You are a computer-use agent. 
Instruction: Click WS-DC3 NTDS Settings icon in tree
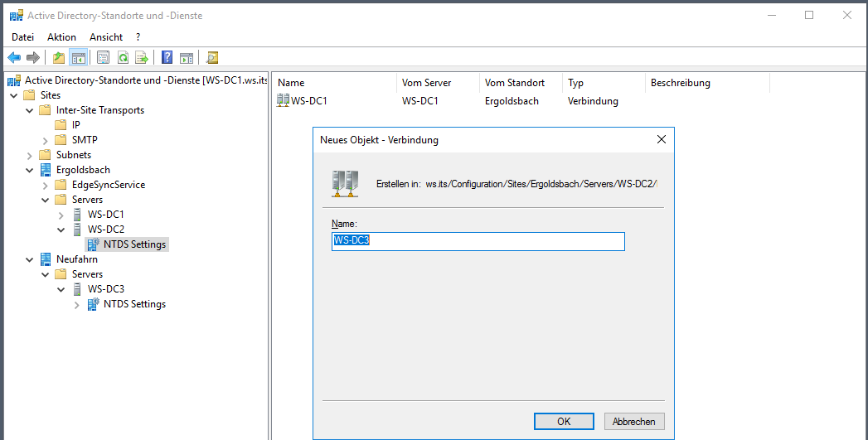click(93, 304)
